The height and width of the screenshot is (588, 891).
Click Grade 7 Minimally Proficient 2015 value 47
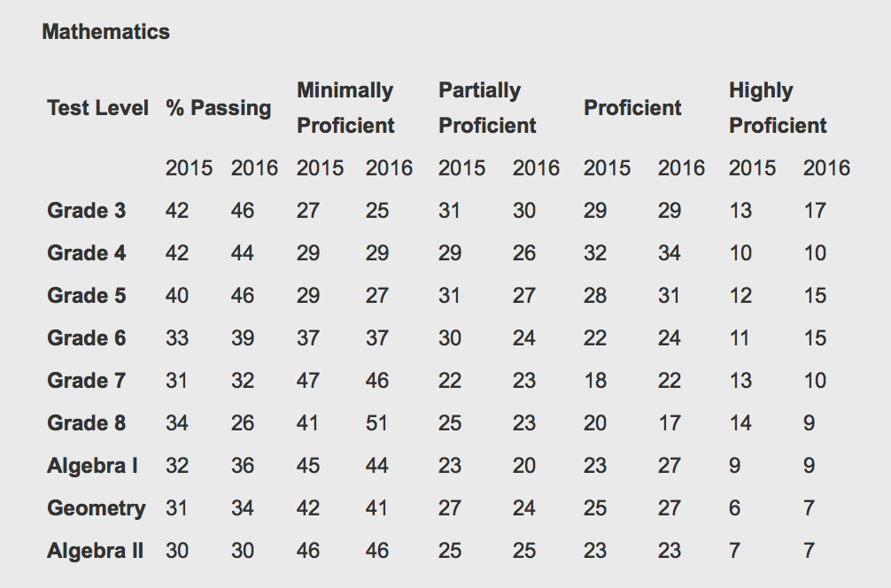click(x=308, y=380)
